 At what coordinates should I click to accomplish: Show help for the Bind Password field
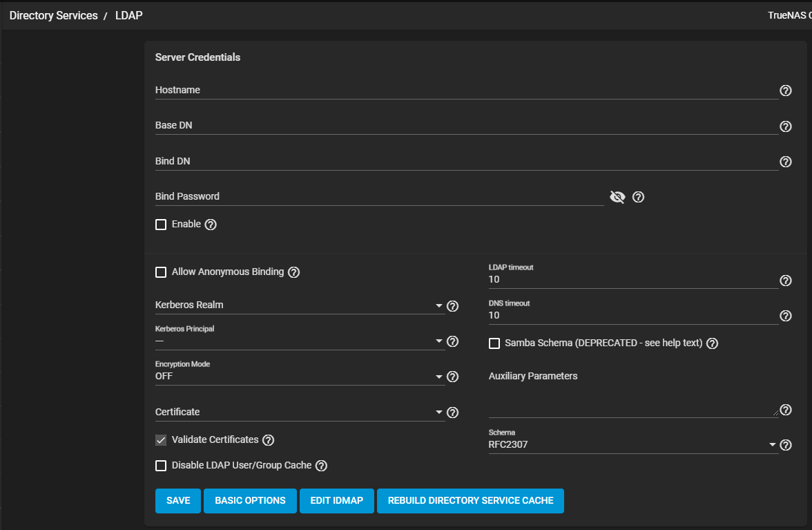[x=639, y=197]
